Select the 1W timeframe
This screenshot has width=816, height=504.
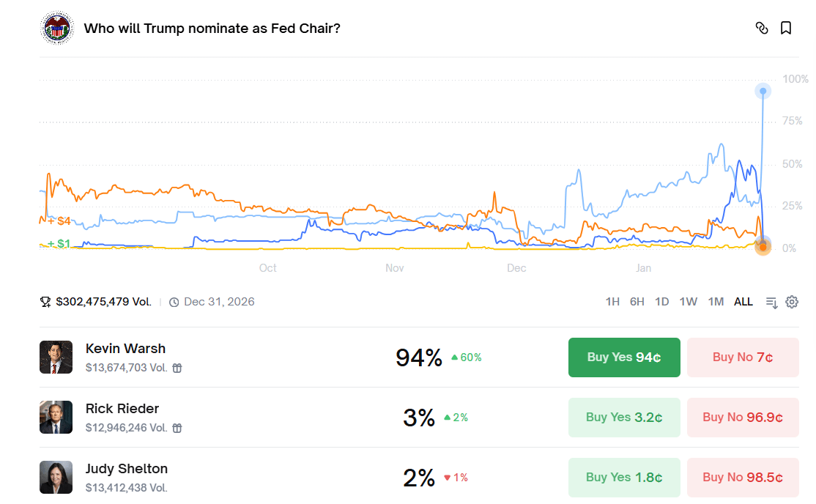coord(688,302)
